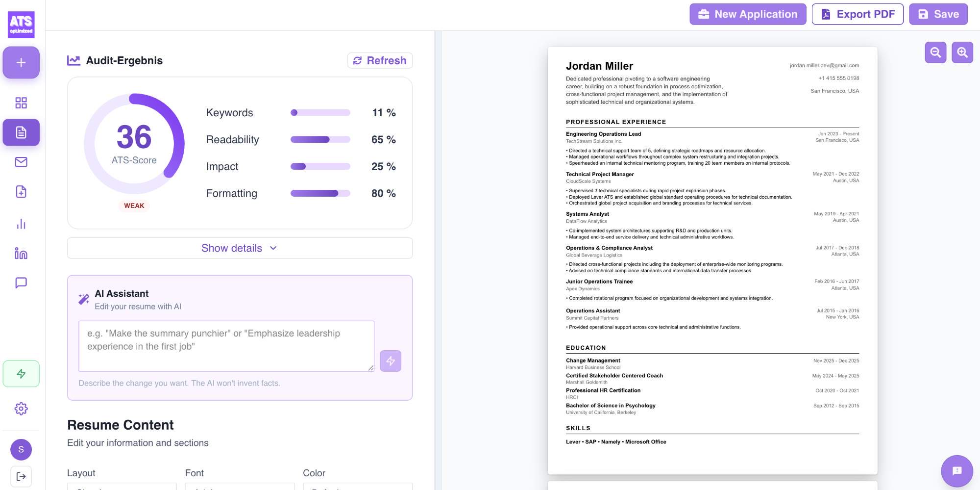Refresh the Audit-Ergebnis score
The width and height of the screenshot is (980, 490).
380,60
